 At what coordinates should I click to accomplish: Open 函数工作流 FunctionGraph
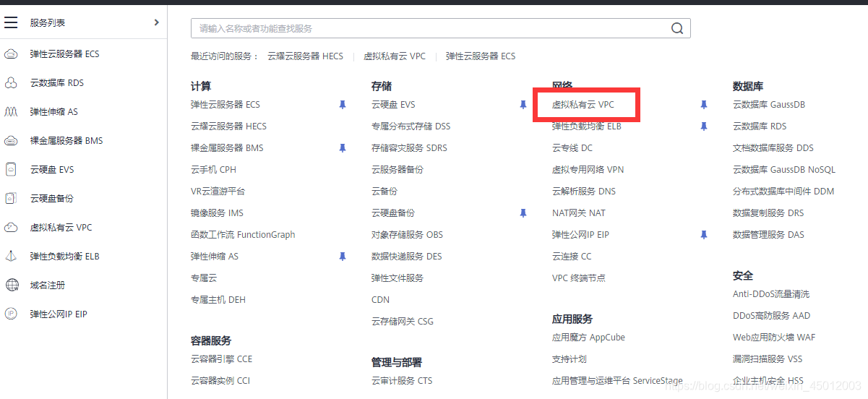243,235
